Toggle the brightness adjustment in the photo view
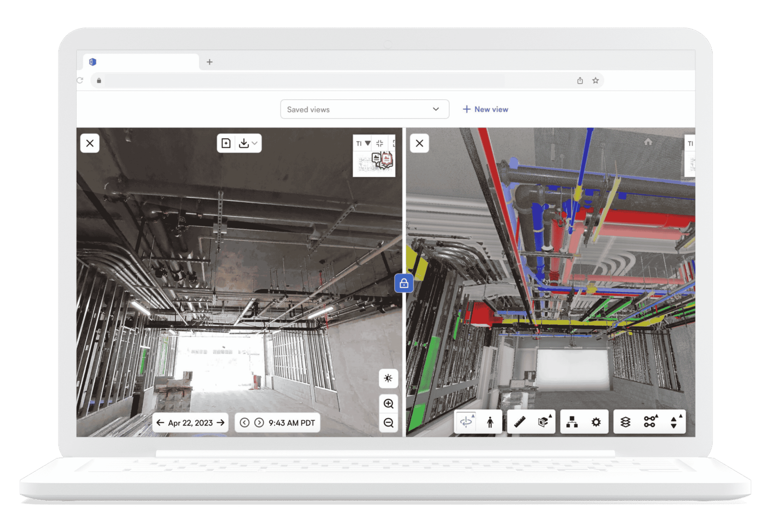This screenshot has width=771, height=532. tap(388, 378)
